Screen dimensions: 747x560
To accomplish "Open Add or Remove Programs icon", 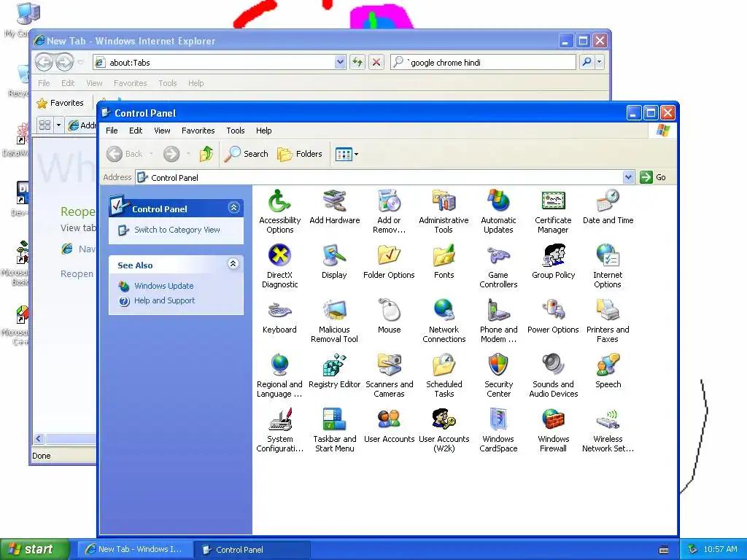I will pos(390,211).
